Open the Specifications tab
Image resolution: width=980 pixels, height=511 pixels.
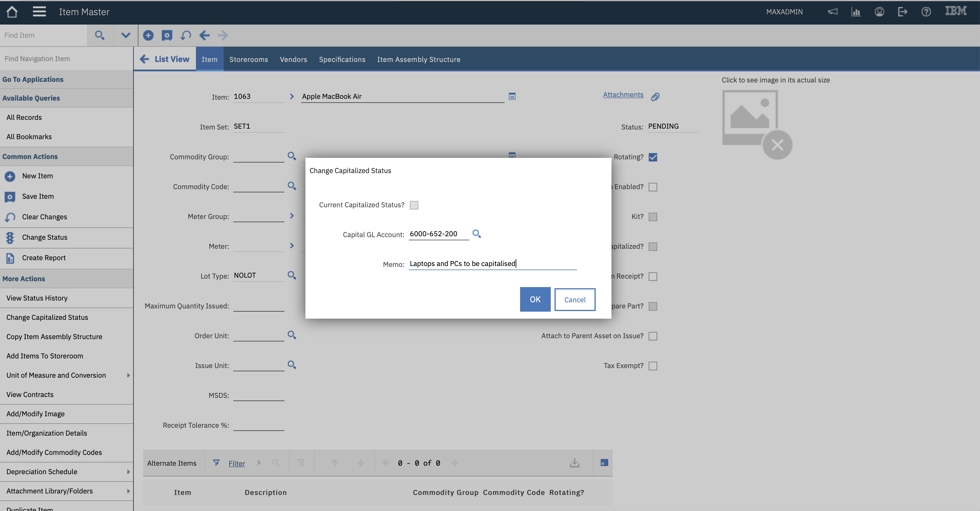click(x=342, y=59)
